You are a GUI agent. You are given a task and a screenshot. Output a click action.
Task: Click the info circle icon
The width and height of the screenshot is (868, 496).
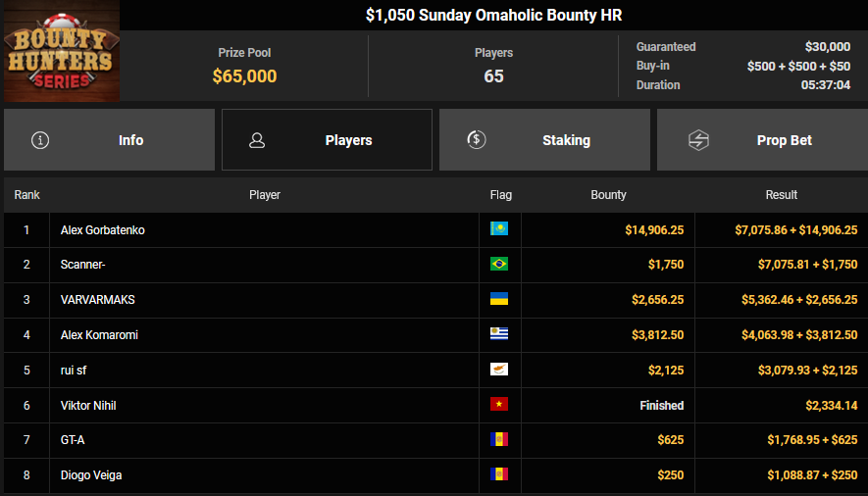click(x=40, y=140)
